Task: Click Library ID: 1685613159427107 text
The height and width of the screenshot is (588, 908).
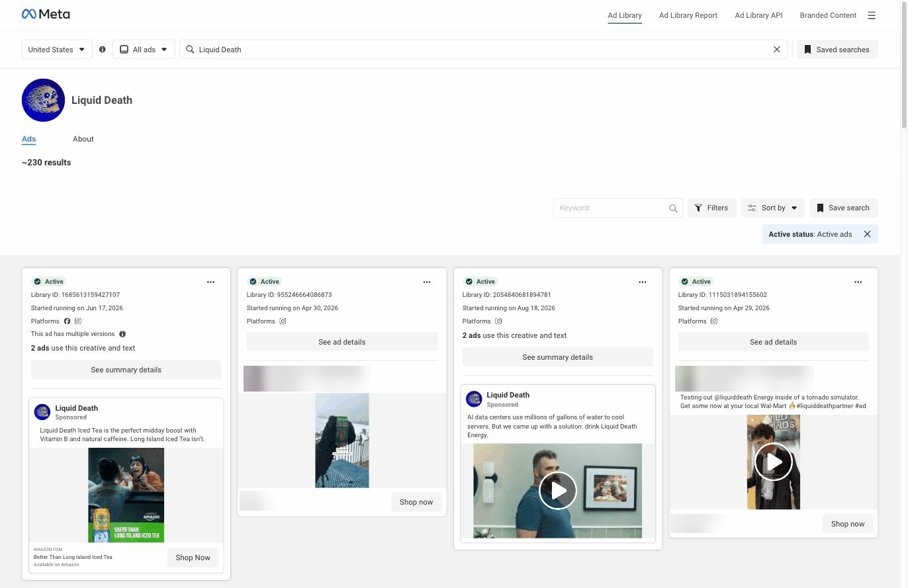Action: tap(75, 295)
